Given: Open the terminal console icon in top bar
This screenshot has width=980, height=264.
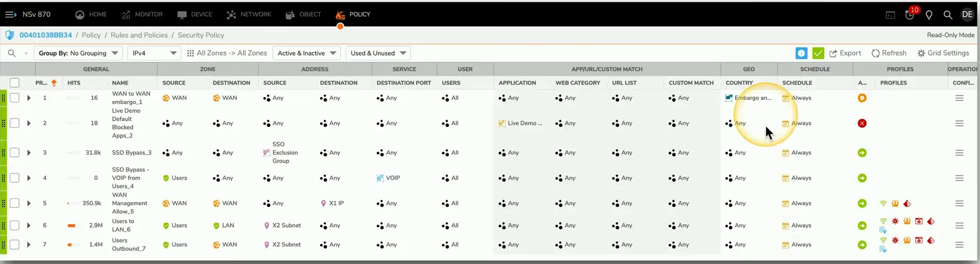Looking at the screenshot, I should (890, 15).
